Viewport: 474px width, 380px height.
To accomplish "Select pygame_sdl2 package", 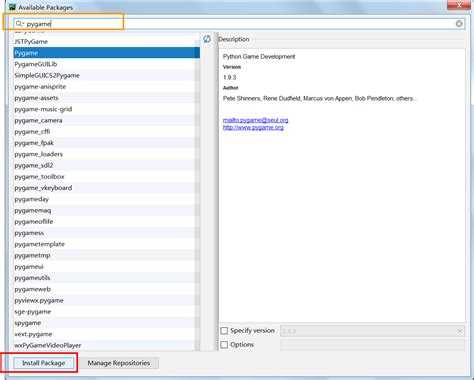I will point(107,165).
